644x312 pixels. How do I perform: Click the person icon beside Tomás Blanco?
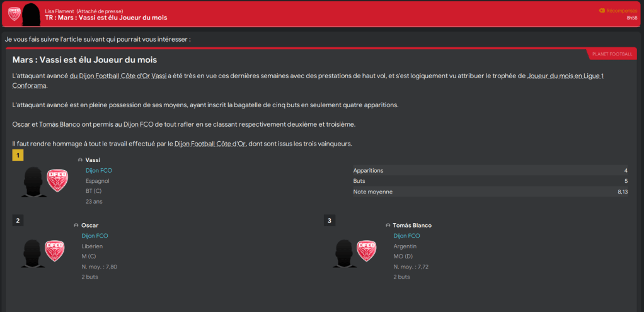[x=388, y=225]
